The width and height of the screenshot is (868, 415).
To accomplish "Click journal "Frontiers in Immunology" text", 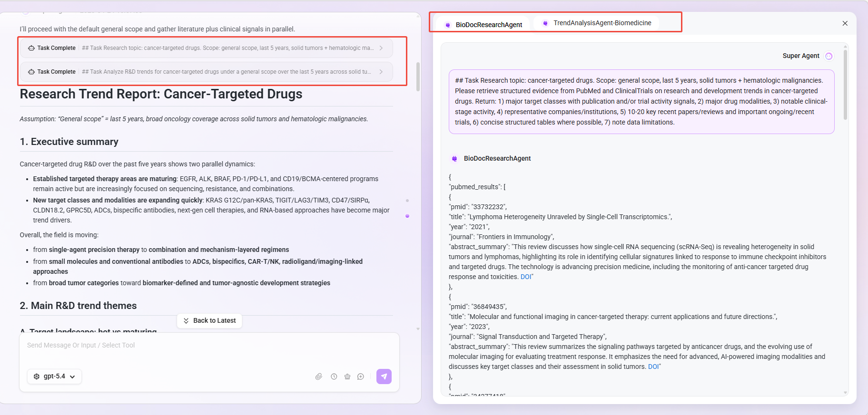I will pos(502,237).
